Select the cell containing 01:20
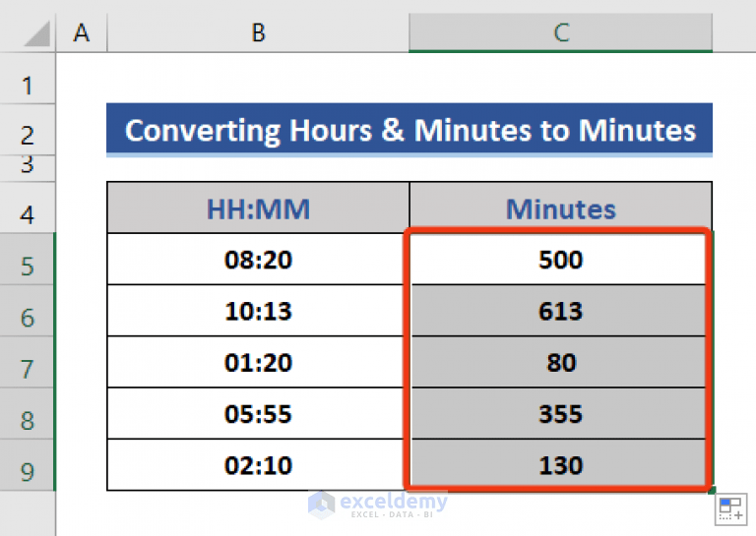The image size is (756, 536). [x=258, y=362]
